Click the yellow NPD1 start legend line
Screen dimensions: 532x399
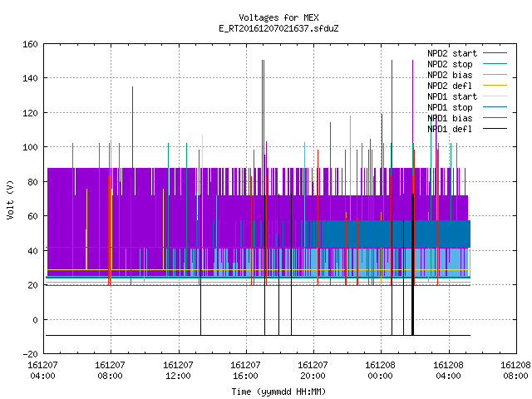click(x=495, y=96)
